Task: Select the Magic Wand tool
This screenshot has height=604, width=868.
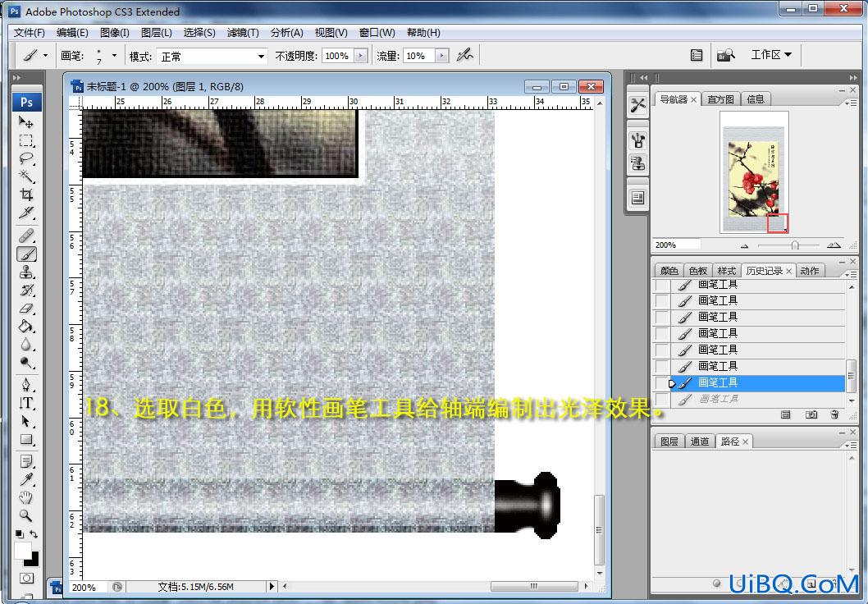Action: tap(26, 176)
